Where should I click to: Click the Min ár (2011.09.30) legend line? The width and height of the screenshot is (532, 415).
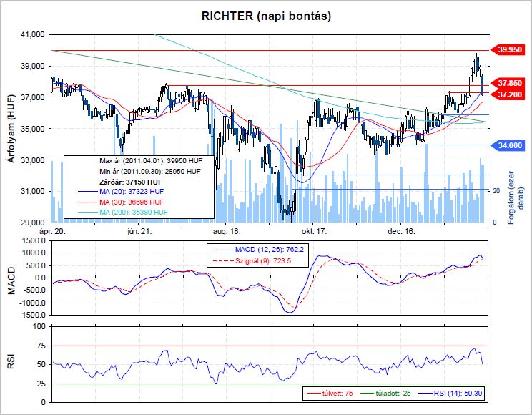pos(150,171)
